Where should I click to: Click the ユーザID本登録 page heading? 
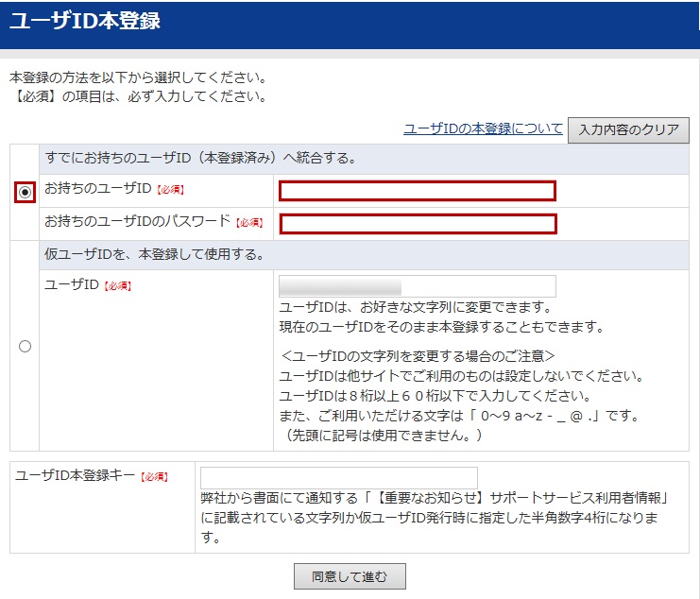tap(85, 22)
